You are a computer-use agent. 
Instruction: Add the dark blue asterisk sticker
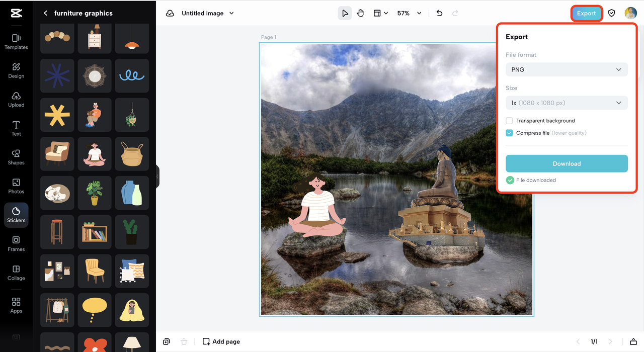(x=57, y=76)
